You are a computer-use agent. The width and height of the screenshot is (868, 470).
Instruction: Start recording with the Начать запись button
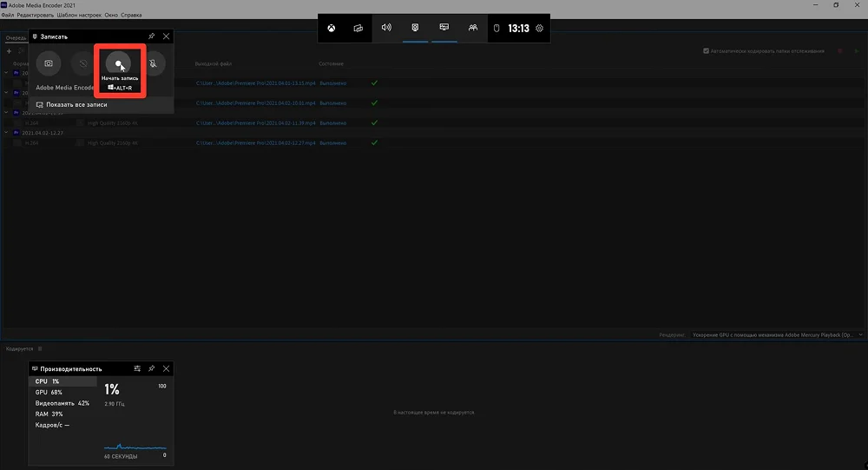click(119, 63)
